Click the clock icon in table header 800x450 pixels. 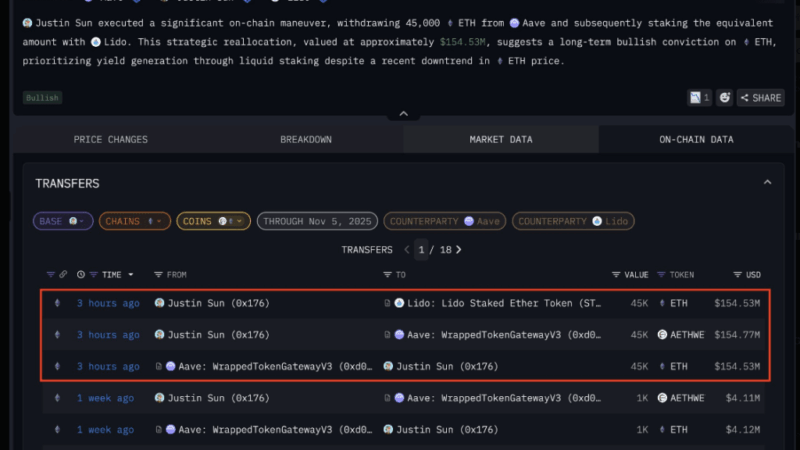pos(81,274)
